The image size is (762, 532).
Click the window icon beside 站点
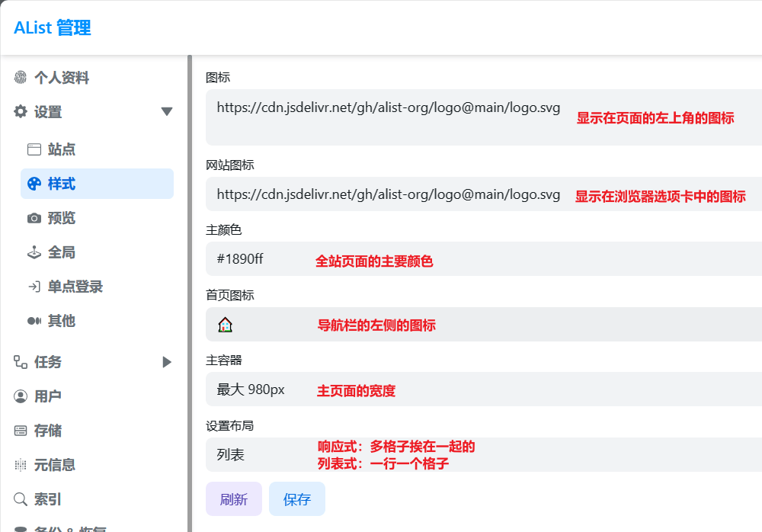point(34,149)
